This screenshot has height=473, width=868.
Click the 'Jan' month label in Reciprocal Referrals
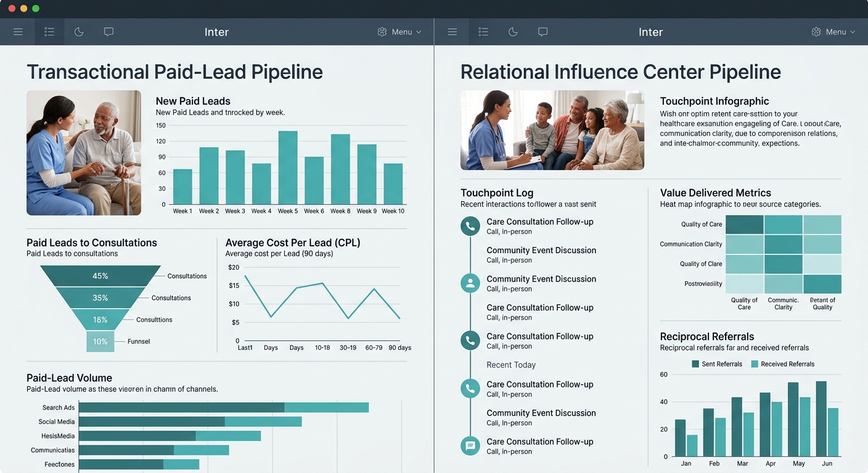coord(686,463)
